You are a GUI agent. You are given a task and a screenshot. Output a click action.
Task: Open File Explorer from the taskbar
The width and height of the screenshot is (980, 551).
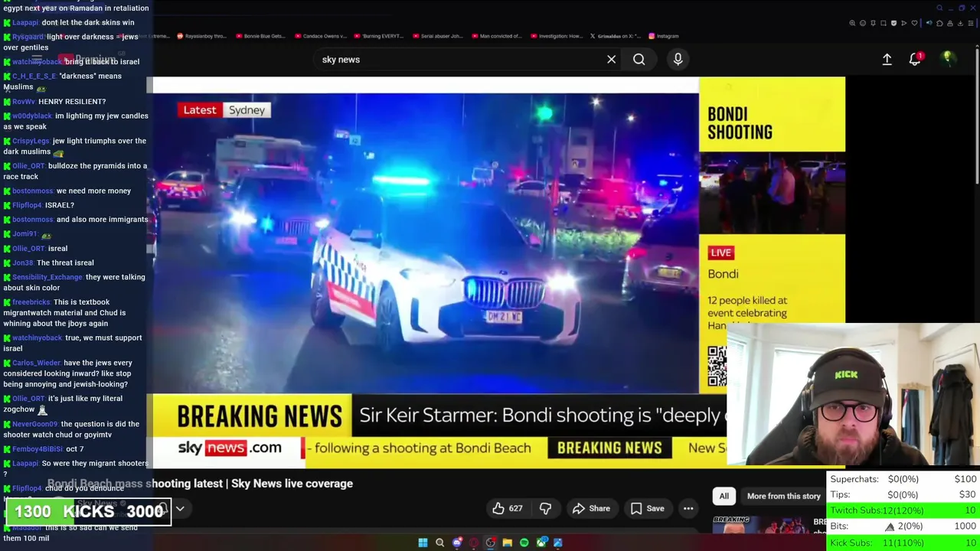pos(508,543)
